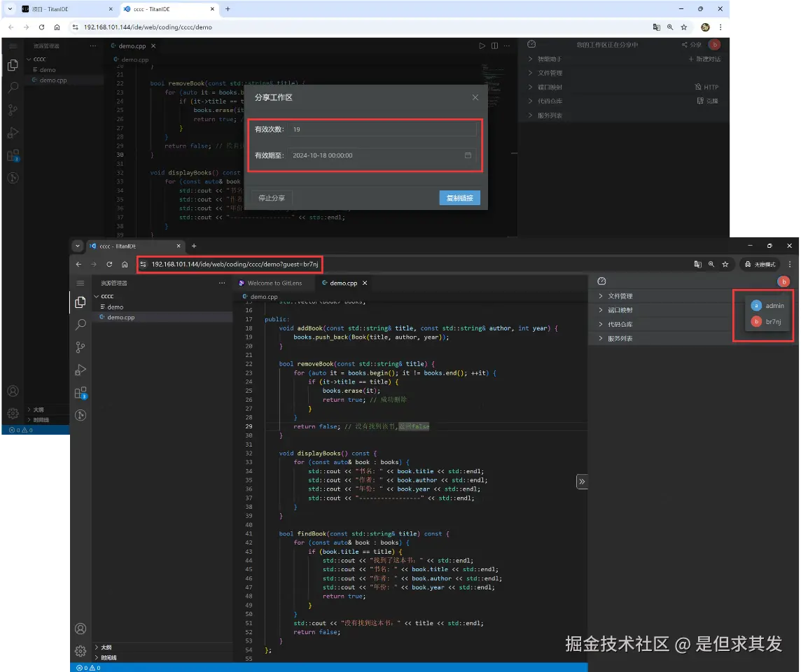
Task: Open Run and Debug in front window
Action: (81, 370)
